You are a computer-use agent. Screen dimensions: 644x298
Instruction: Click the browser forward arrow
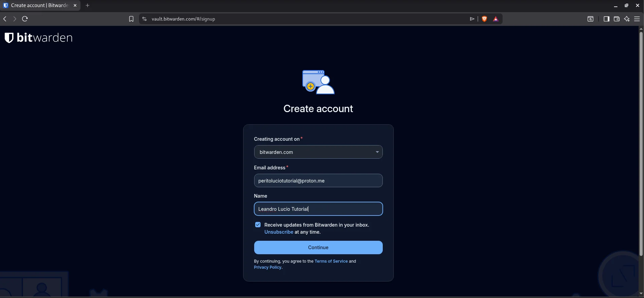14,19
